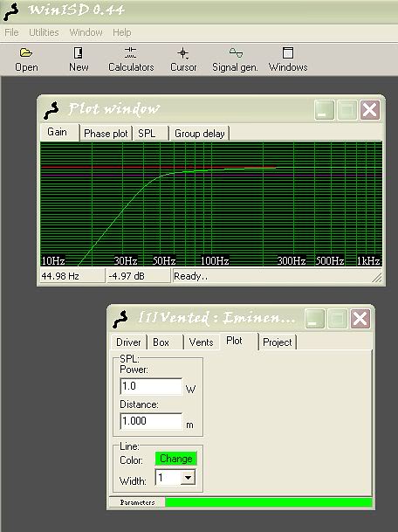Show the Group delay tab
Screen dimensions: 398x532
(x=200, y=134)
